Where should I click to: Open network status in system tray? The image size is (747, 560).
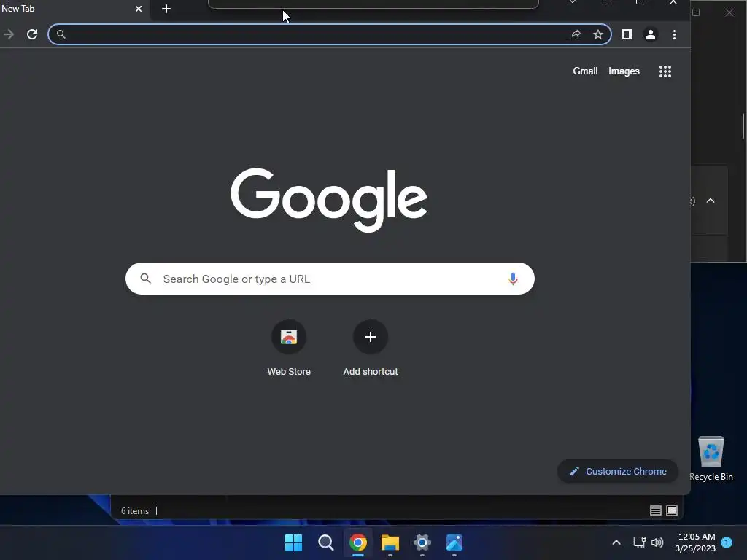[x=639, y=542]
